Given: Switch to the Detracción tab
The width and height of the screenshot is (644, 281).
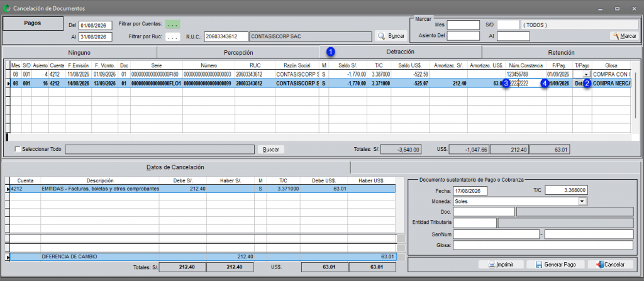Looking at the screenshot, I should 400,52.
